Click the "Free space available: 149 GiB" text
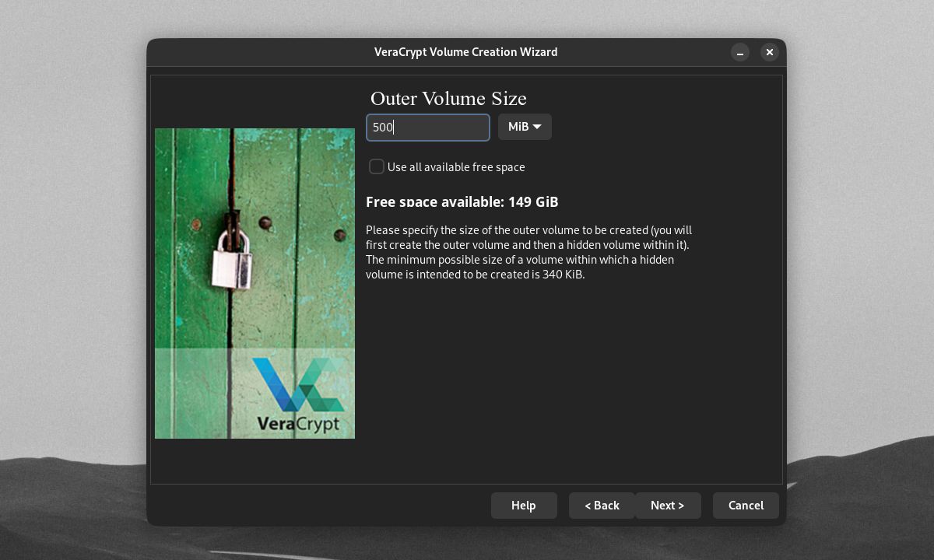This screenshot has width=934, height=560. [462, 202]
